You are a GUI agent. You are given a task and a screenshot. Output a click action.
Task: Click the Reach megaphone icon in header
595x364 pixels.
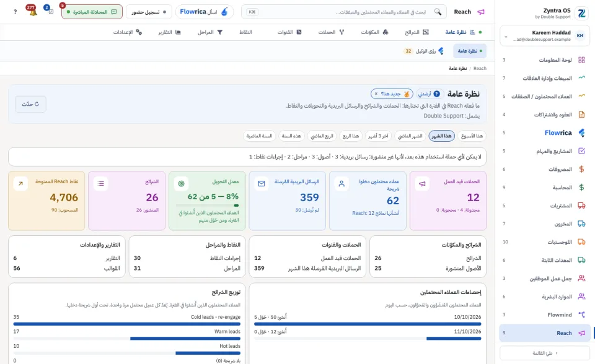click(x=481, y=12)
